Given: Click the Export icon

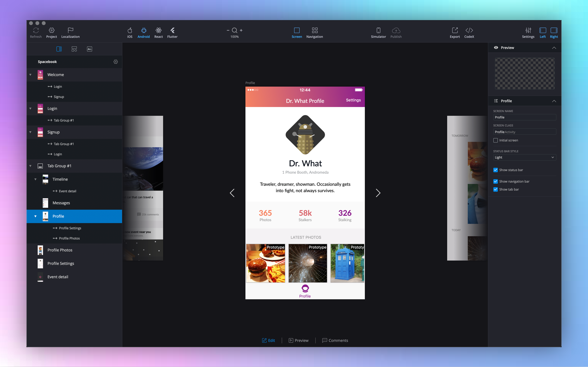Looking at the screenshot, I should 454,31.
